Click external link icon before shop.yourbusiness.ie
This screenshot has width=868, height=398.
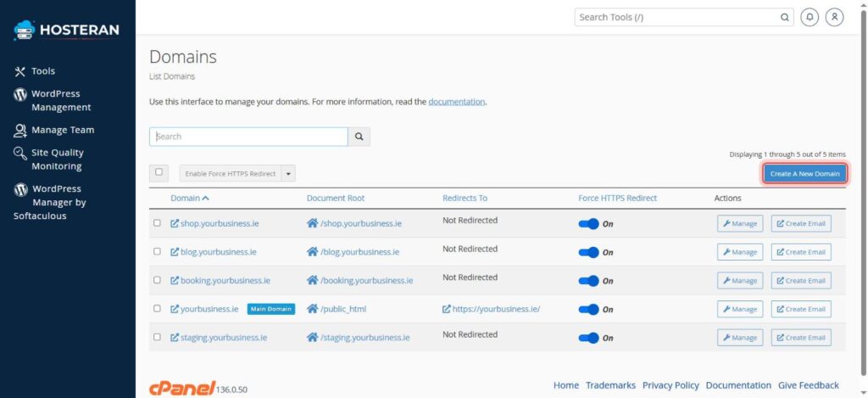click(175, 223)
